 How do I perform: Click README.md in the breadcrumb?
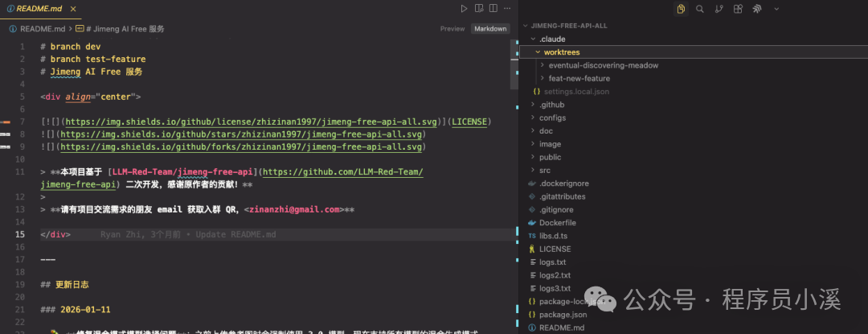(x=43, y=29)
